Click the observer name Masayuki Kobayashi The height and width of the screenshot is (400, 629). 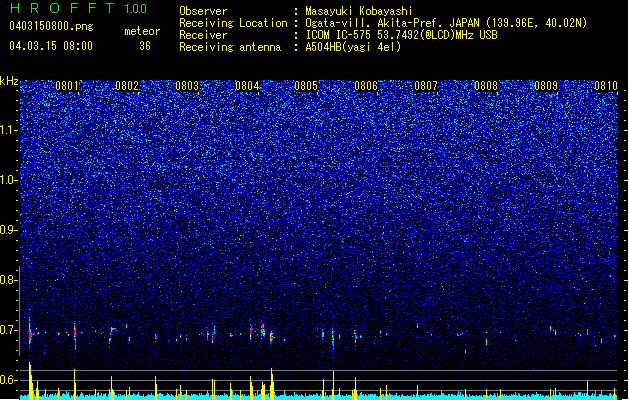[359, 11]
